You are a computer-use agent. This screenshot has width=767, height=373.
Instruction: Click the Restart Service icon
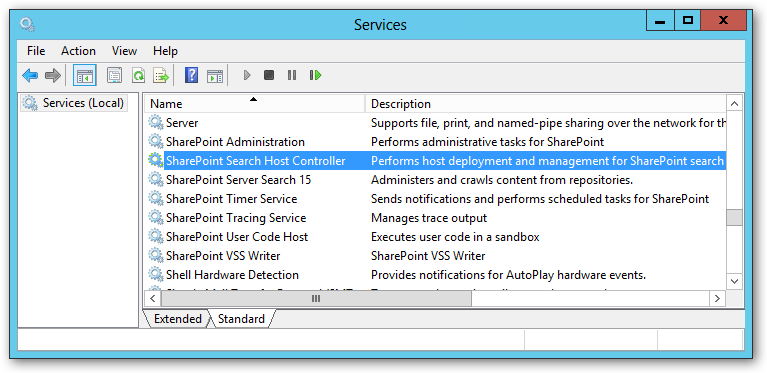pyautogui.click(x=316, y=75)
